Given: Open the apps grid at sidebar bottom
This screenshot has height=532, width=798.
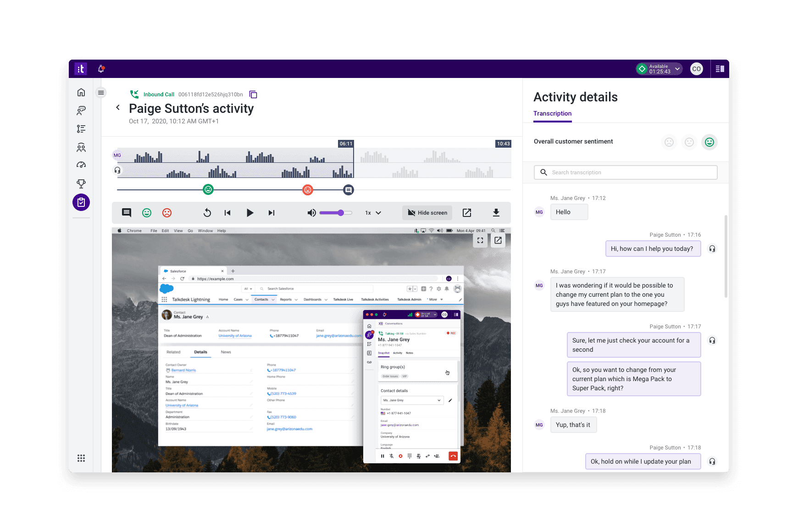Looking at the screenshot, I should pyautogui.click(x=81, y=458).
